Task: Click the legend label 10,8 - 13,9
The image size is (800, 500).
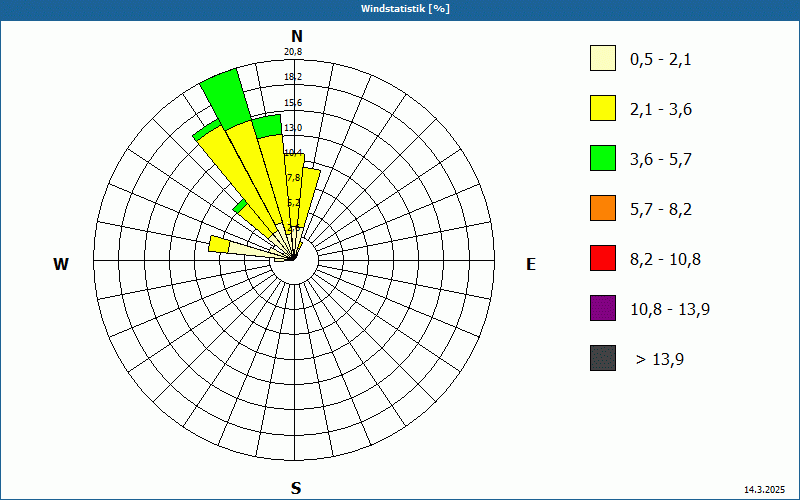Action: point(670,310)
